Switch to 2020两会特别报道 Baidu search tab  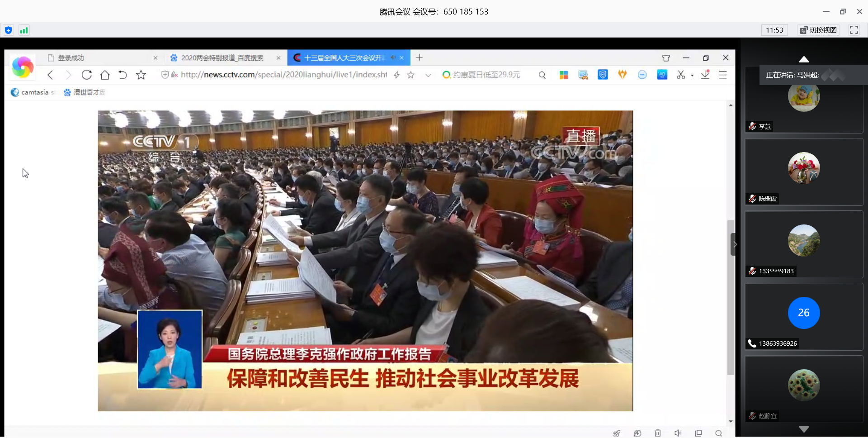point(222,58)
